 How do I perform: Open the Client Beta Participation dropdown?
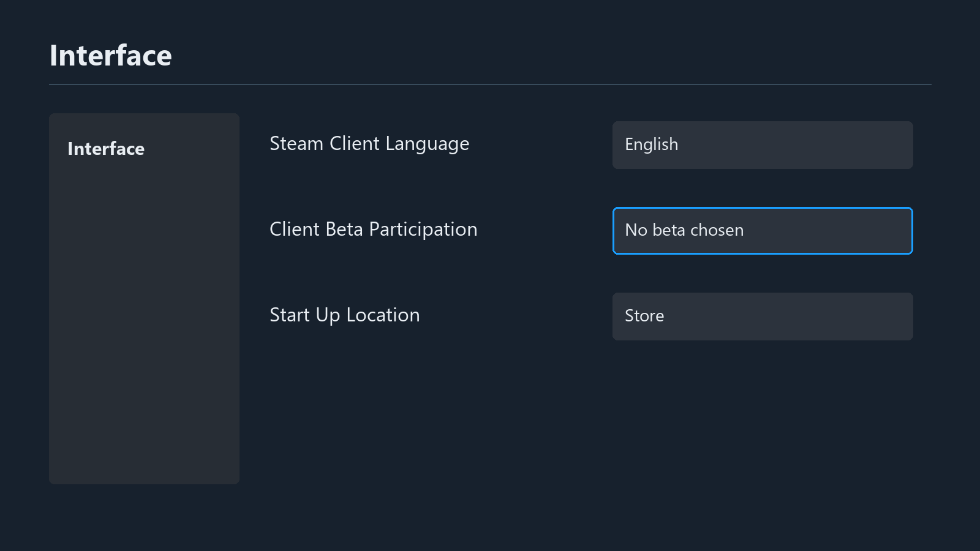pos(763,231)
